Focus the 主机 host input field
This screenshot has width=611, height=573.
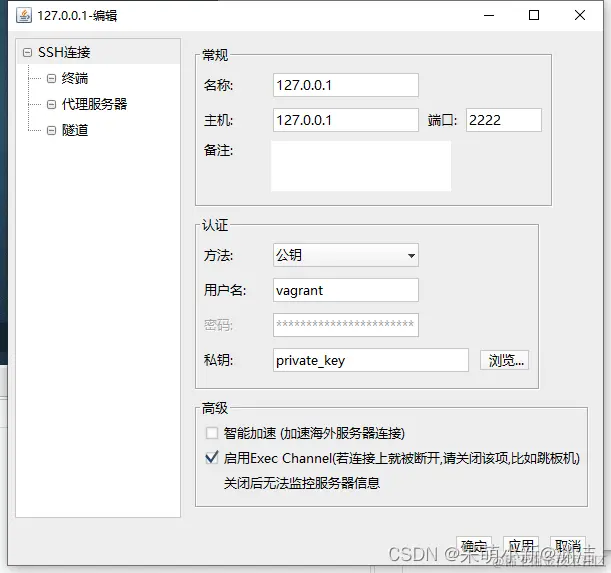346,120
